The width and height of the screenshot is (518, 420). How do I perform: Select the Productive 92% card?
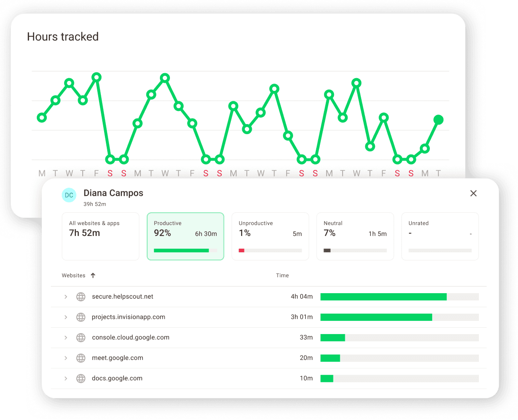185,236
